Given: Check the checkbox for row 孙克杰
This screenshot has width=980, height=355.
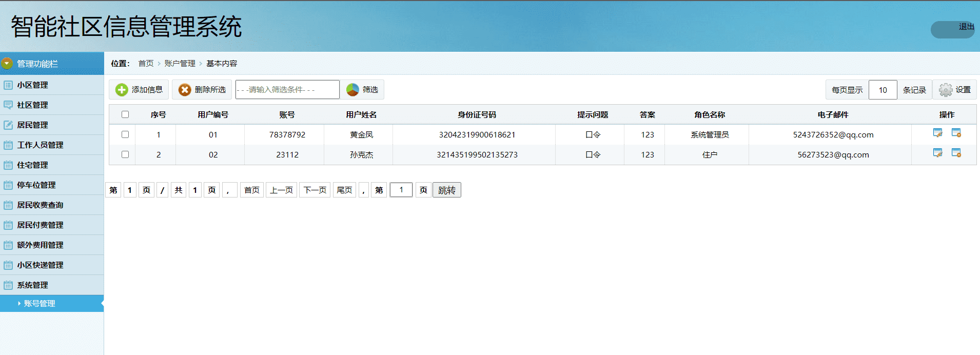Looking at the screenshot, I should (125, 154).
